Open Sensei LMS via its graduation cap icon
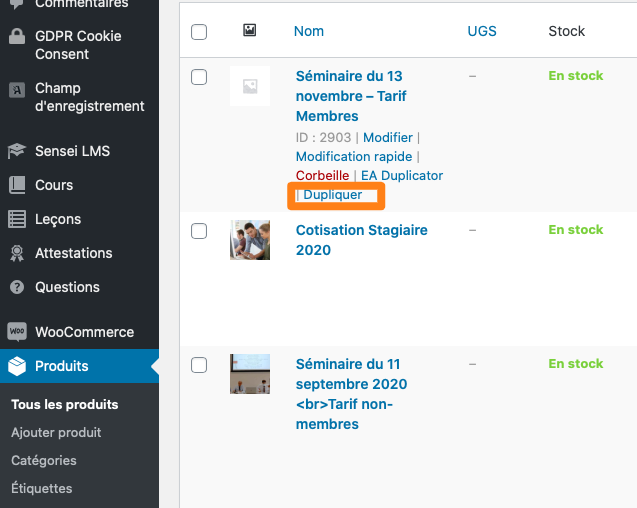 click(x=17, y=151)
